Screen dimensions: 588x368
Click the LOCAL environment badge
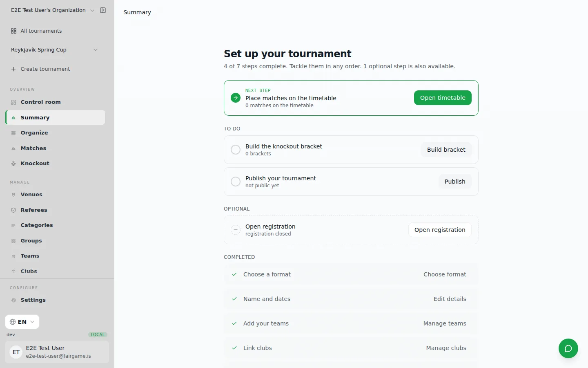coord(98,334)
